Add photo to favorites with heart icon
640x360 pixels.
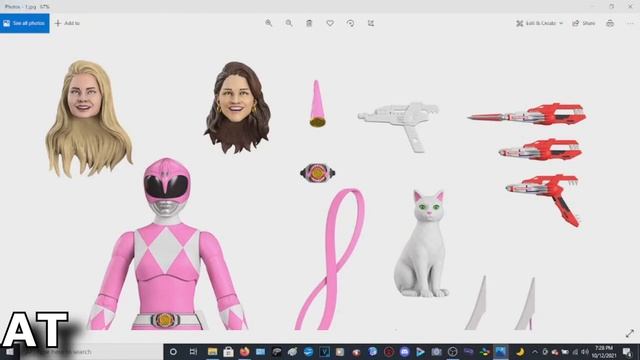click(x=330, y=23)
